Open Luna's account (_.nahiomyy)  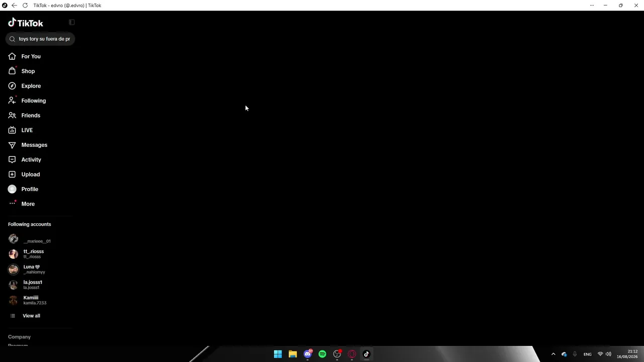coord(34,269)
